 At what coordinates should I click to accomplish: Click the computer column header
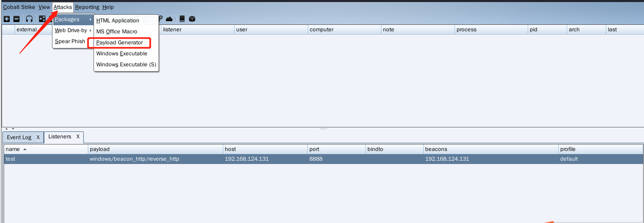tap(344, 29)
